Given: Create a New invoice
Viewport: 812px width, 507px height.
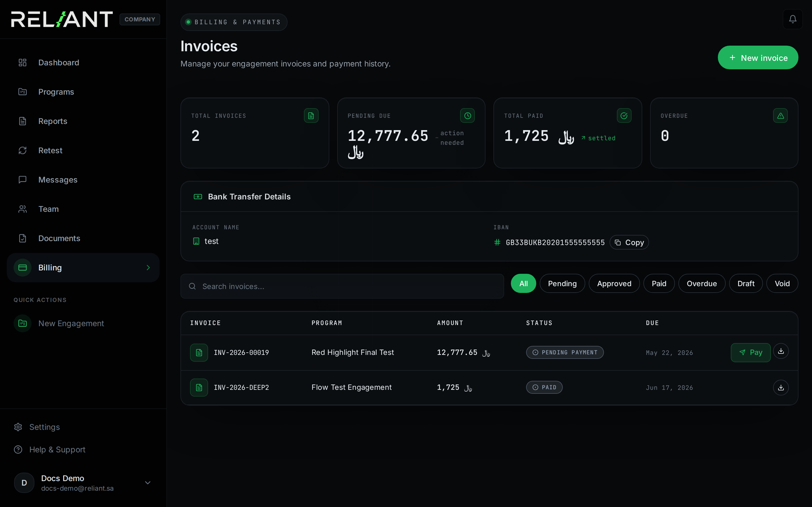Looking at the screenshot, I should tap(758, 58).
